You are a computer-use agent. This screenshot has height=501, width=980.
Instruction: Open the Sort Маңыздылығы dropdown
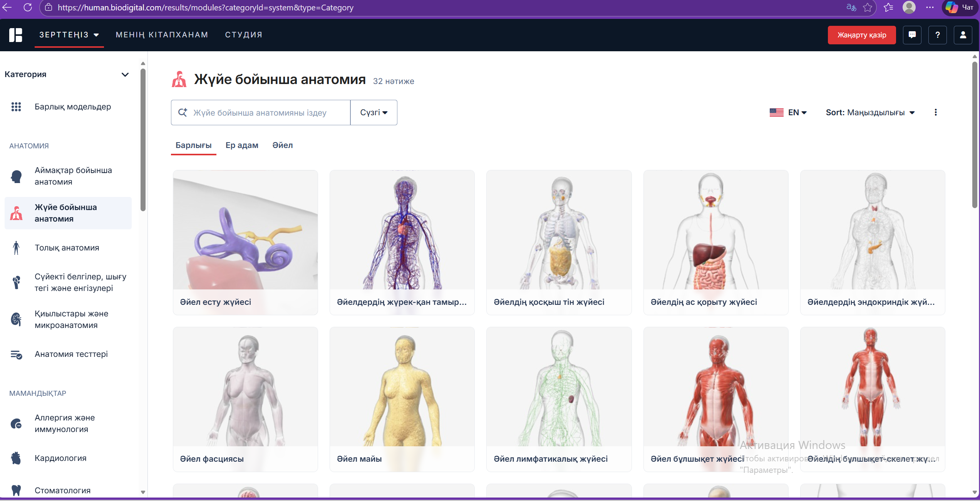point(870,113)
